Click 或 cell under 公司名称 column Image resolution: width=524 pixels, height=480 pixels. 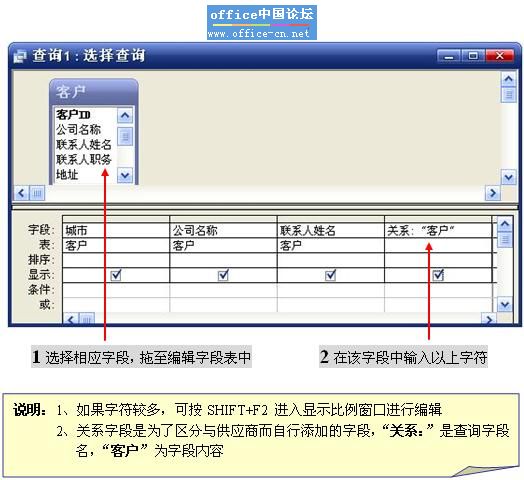(223, 305)
